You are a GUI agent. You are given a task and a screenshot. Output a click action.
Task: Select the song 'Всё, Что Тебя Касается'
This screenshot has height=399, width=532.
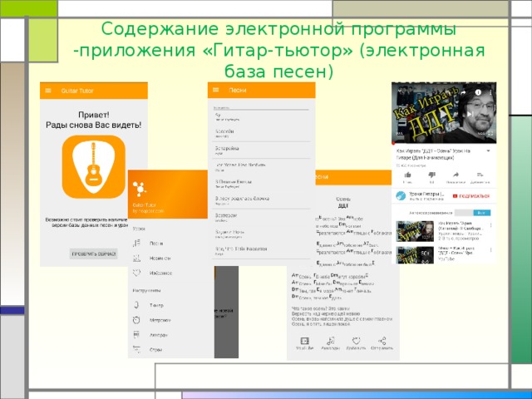pyautogui.click(x=261, y=251)
